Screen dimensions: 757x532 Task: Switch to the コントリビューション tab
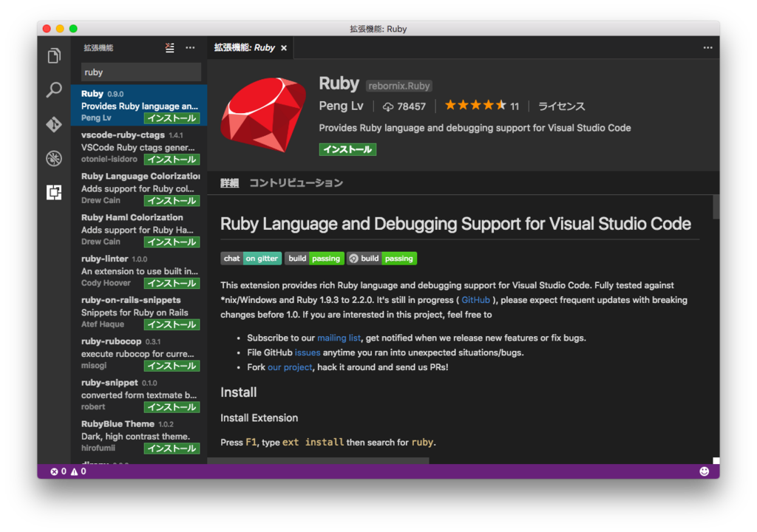point(296,183)
